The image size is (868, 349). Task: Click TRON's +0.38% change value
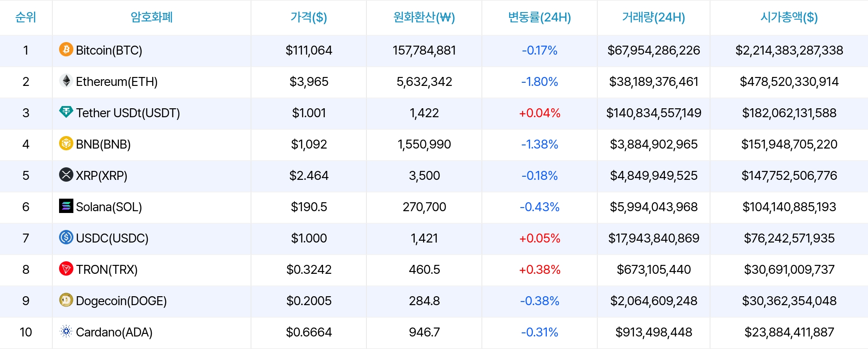click(540, 269)
